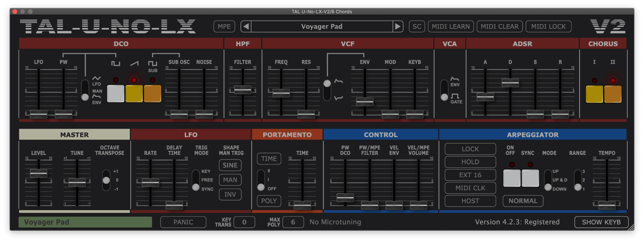
Task: Select the INV LFO shape option
Action: [230, 194]
